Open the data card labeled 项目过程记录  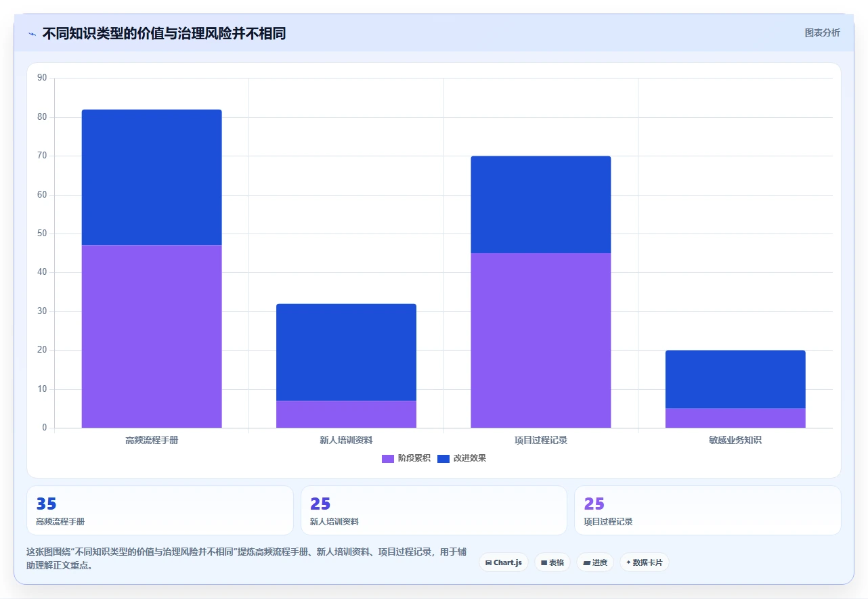pos(708,510)
